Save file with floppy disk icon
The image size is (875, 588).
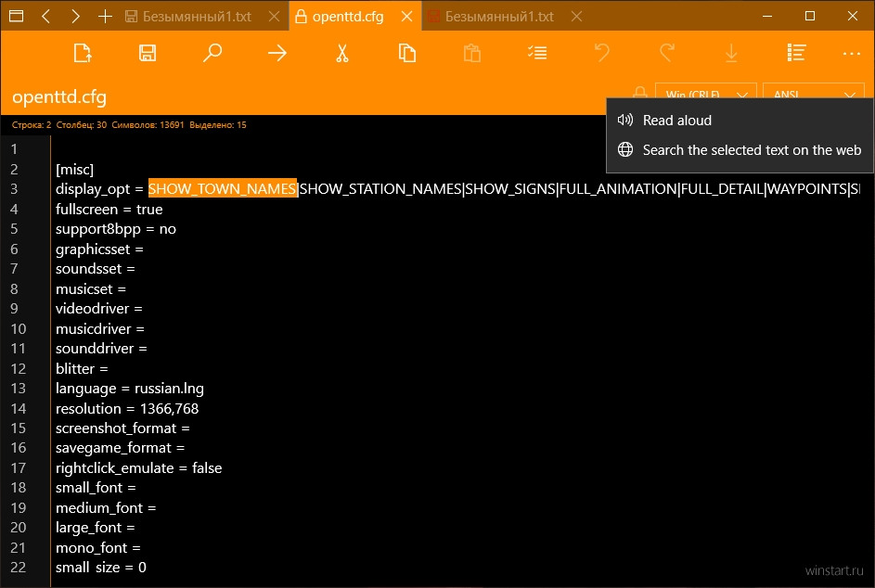pos(148,53)
